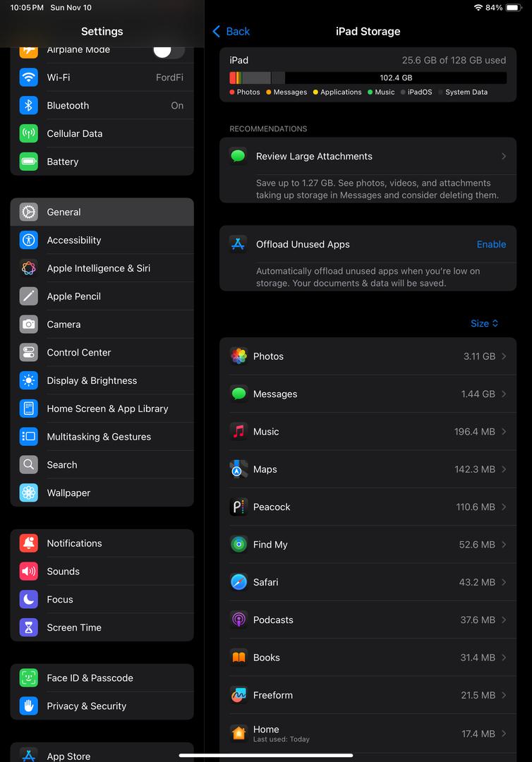Viewport: 532px width, 762px height.
Task: Open the Size sort selector
Action: tap(485, 324)
